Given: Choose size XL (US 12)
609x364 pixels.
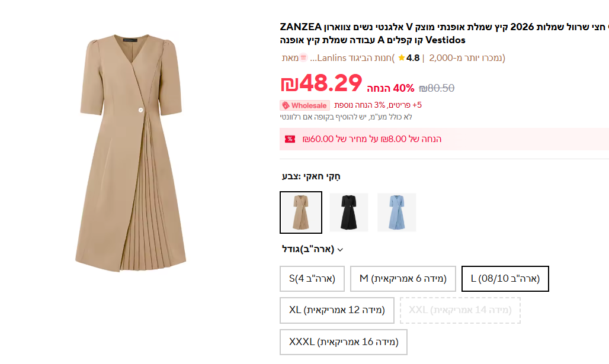Looking at the screenshot, I should 336,310.
